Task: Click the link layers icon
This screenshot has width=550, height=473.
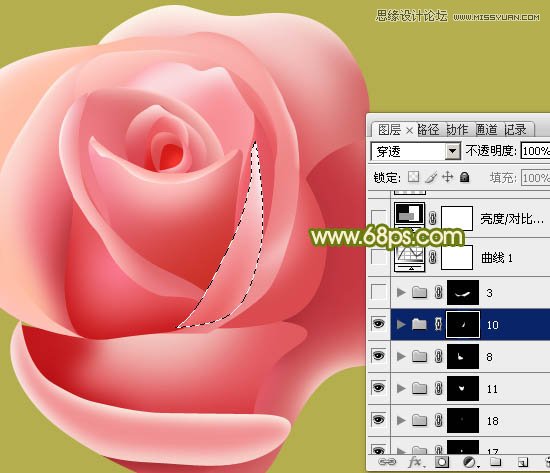Action: [x=387, y=462]
